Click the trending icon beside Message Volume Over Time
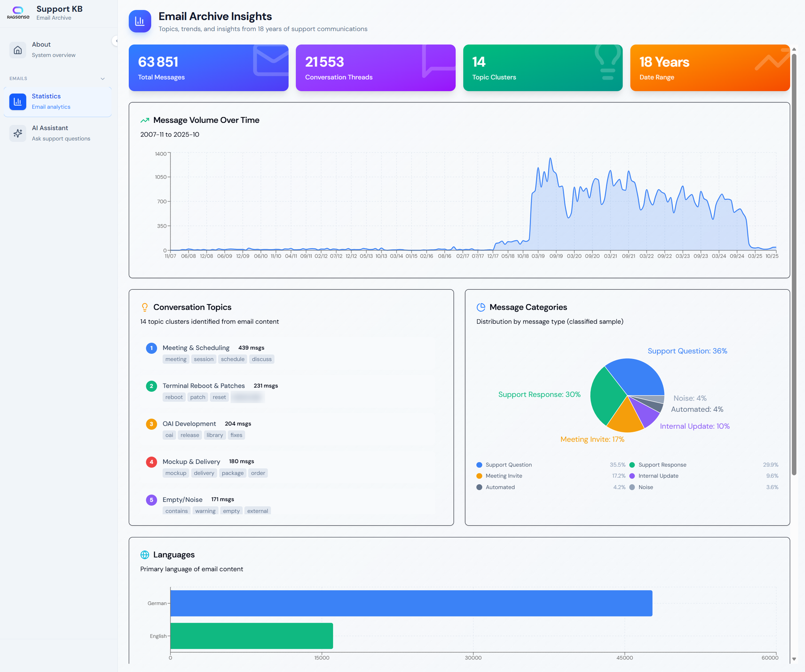The width and height of the screenshot is (805, 672). [145, 120]
